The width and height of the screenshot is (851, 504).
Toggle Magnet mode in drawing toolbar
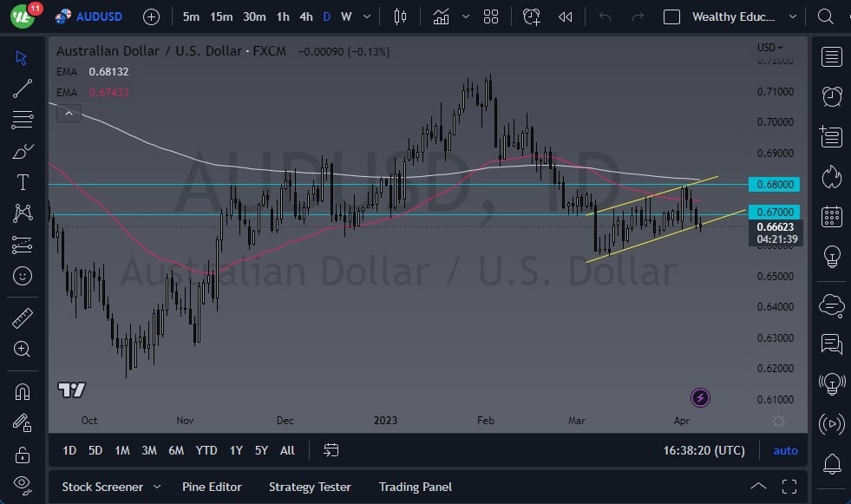click(22, 391)
